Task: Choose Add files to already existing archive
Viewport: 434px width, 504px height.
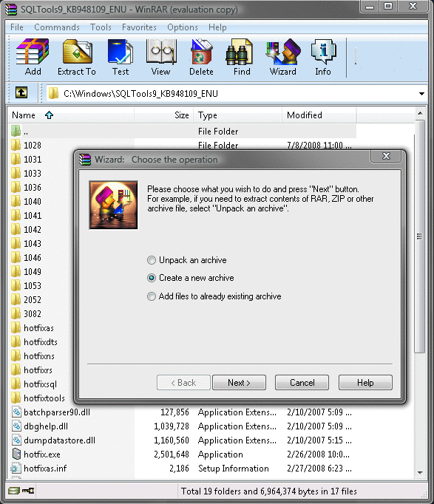Action: [214, 296]
